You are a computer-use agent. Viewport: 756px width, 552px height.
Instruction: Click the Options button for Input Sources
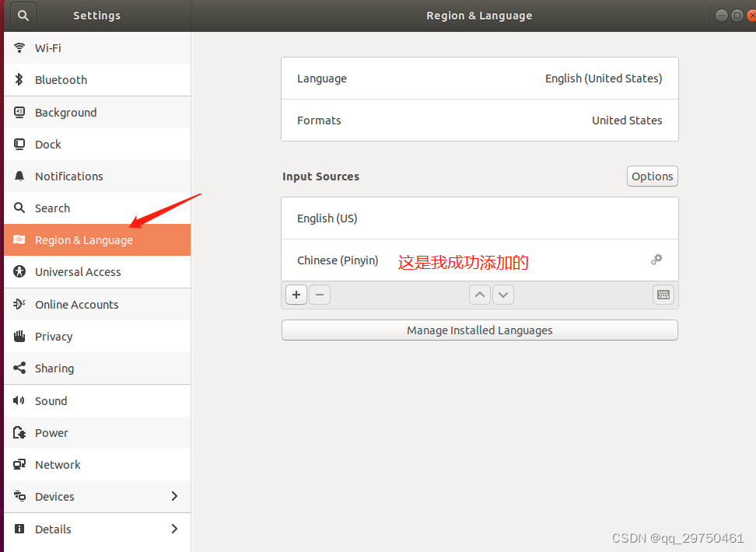point(653,176)
